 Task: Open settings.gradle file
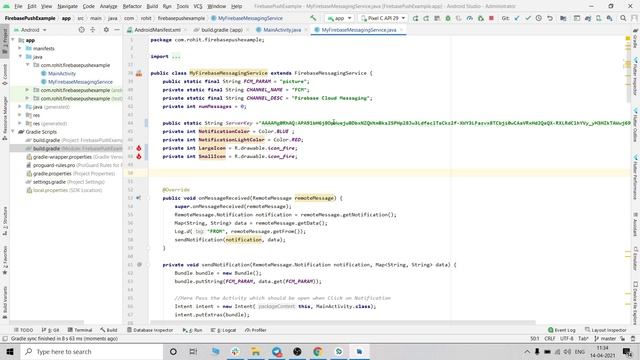pyautogui.click(x=49, y=182)
